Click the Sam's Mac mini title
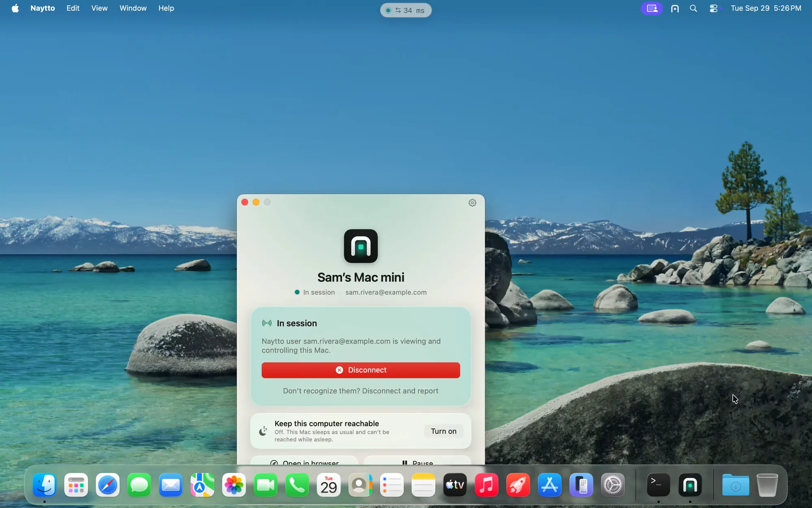The width and height of the screenshot is (812, 508). point(361,277)
